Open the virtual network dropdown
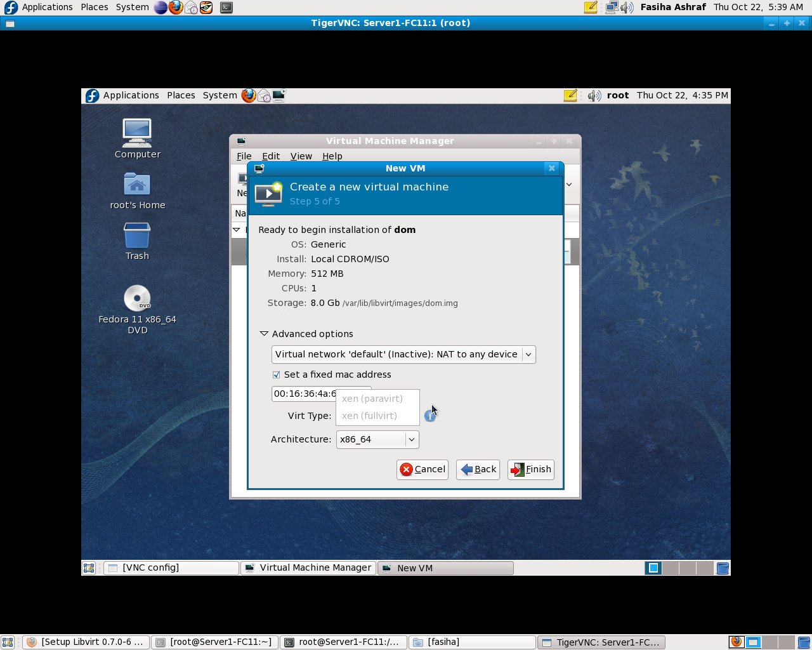Screen dimensions: 812x650 pyautogui.click(x=403, y=354)
